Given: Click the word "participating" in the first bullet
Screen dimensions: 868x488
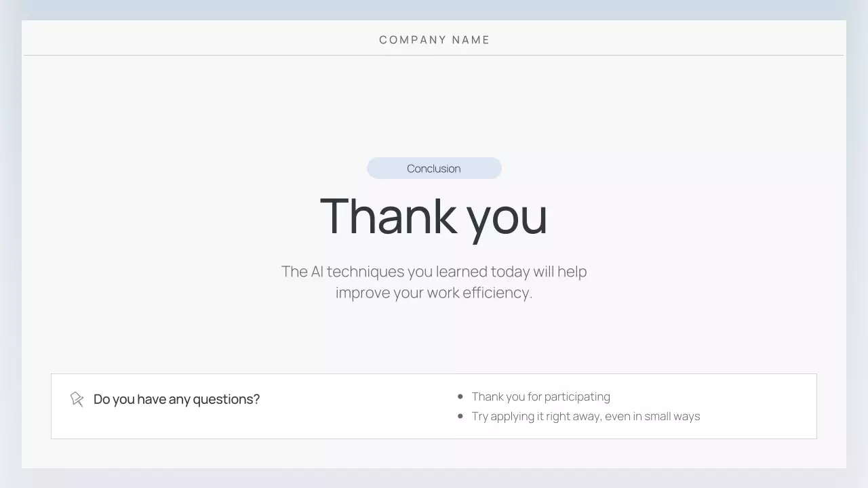Looking at the screenshot, I should click(576, 396).
